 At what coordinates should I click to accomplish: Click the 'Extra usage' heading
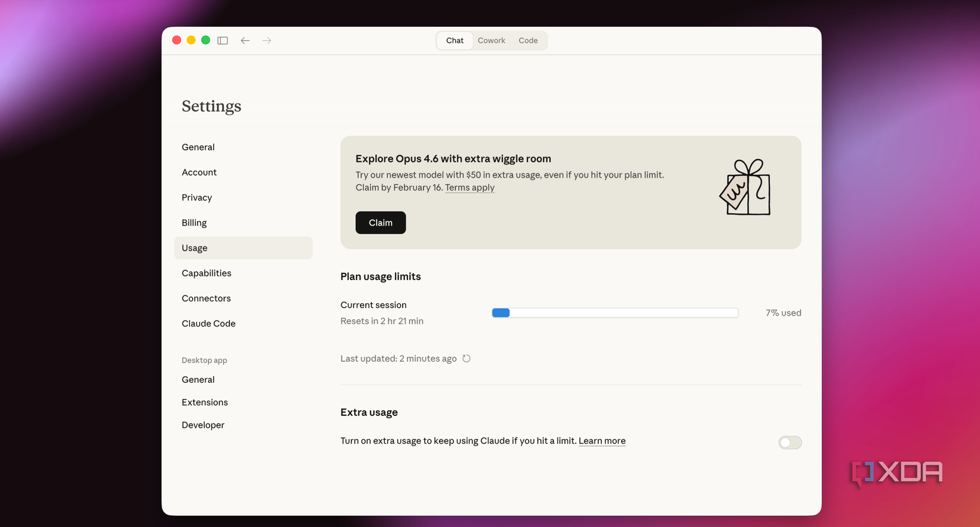click(x=369, y=412)
